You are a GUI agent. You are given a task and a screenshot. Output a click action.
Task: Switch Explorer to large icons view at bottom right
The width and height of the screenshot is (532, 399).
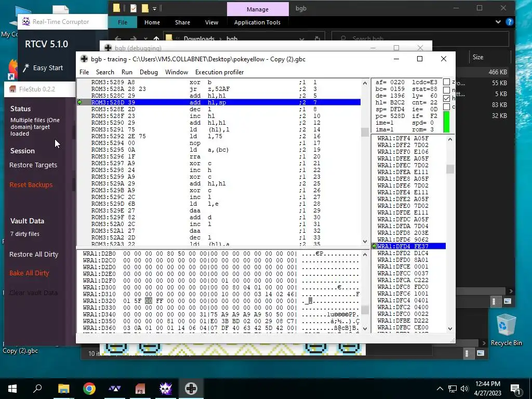tap(508, 301)
